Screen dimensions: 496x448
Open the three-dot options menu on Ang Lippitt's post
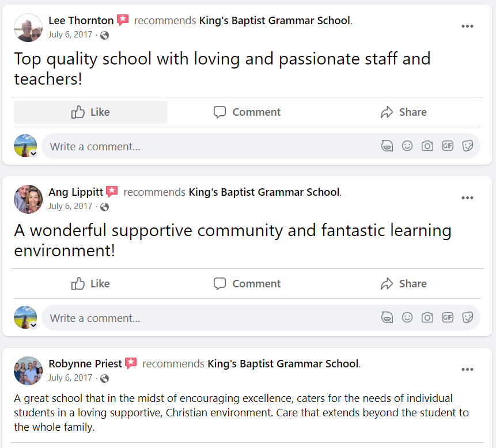467,198
